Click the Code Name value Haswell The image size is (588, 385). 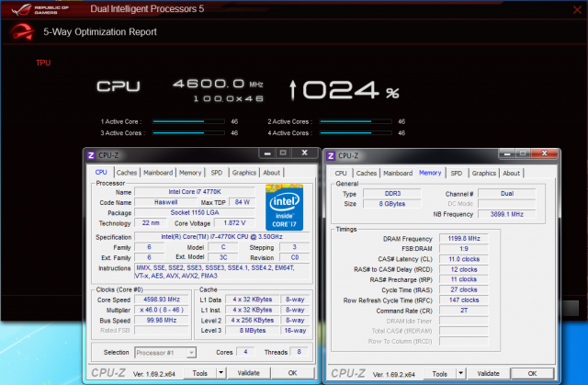point(165,202)
